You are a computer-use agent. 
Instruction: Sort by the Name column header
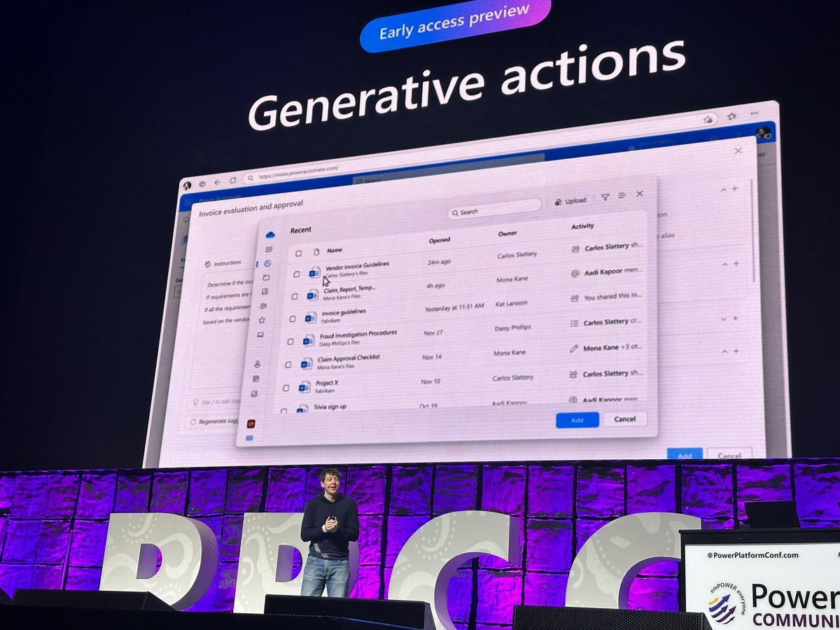point(335,250)
